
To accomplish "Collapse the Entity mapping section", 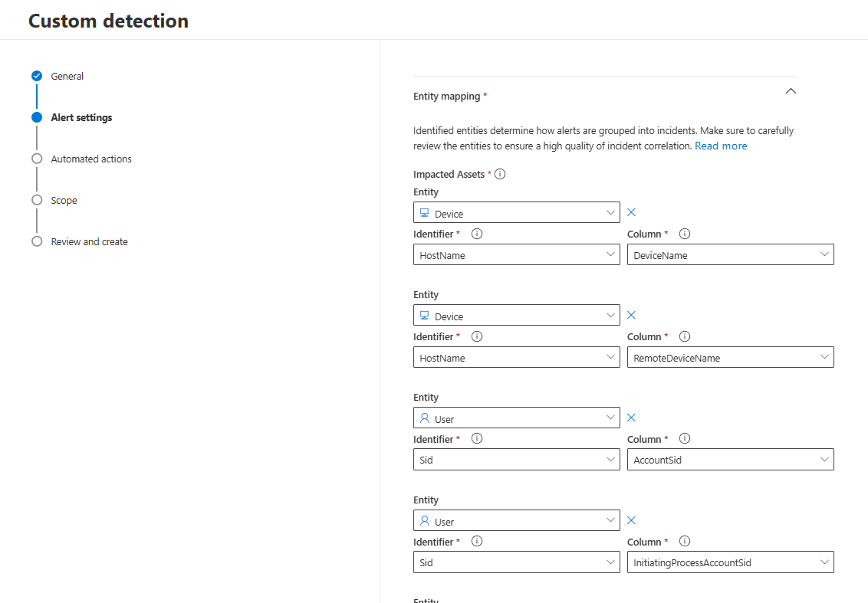I will [791, 90].
